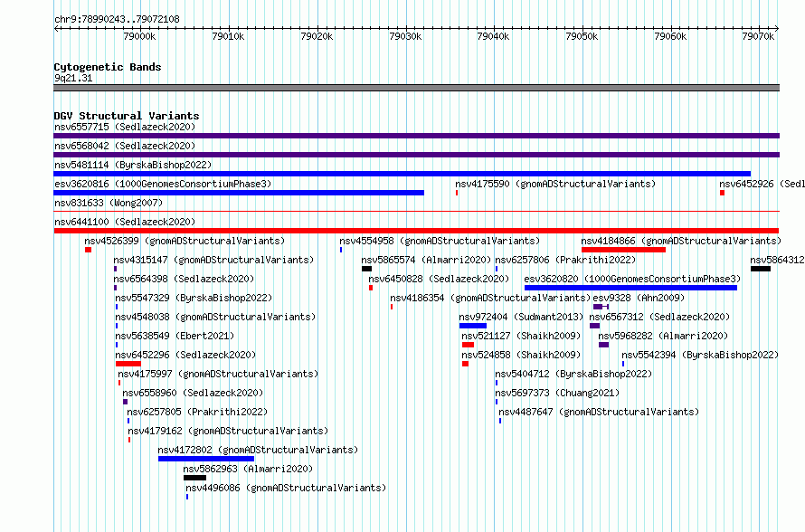The image size is (805, 532).
Task: Select the nsv6257806 (Prakrithi2022) label
Action: pyautogui.click(x=565, y=260)
